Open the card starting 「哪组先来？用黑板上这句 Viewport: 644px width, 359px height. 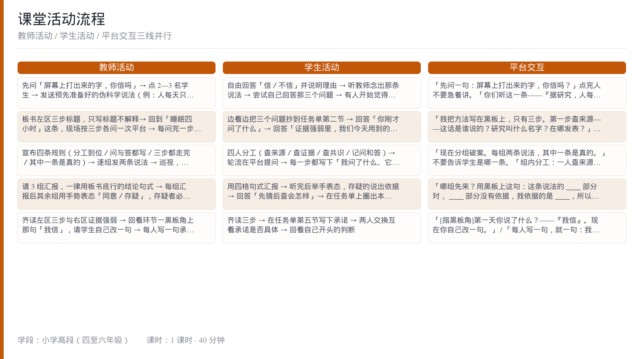pos(527,194)
